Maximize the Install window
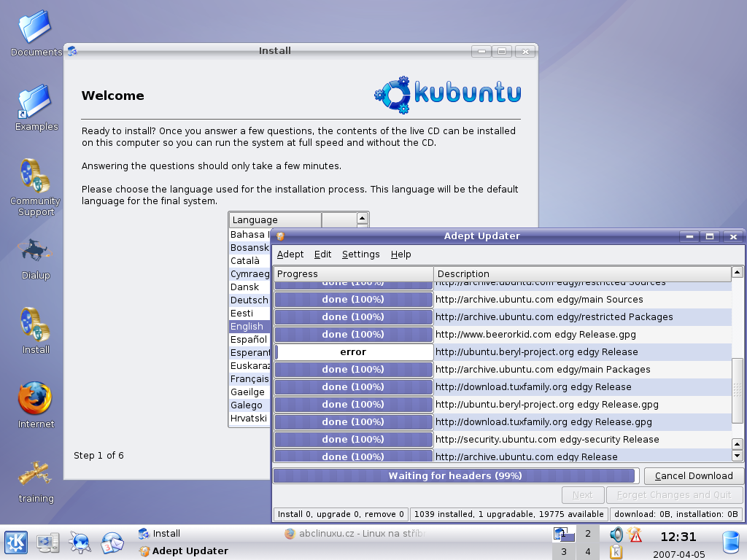Image resolution: width=747 pixels, height=560 pixels. [502, 51]
